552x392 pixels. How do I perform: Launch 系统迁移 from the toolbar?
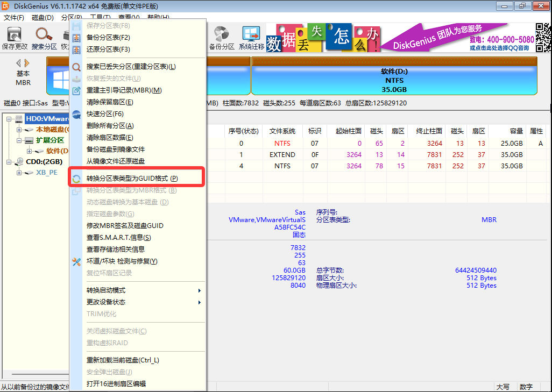[251, 32]
